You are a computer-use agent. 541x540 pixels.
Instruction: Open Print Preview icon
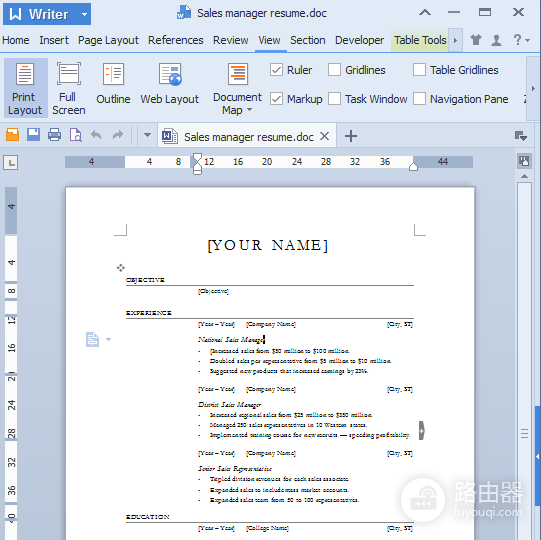(76, 135)
